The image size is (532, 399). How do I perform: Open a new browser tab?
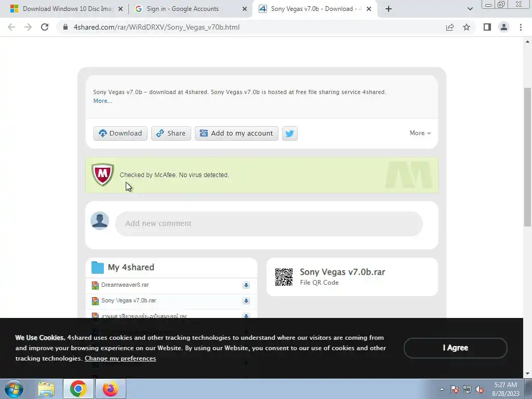tap(389, 9)
